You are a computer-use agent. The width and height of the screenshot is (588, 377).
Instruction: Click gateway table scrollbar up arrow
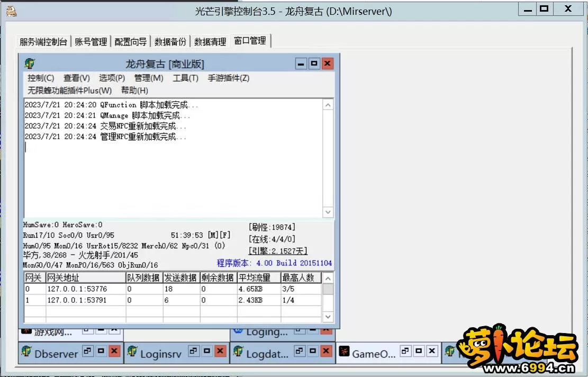[328, 279]
